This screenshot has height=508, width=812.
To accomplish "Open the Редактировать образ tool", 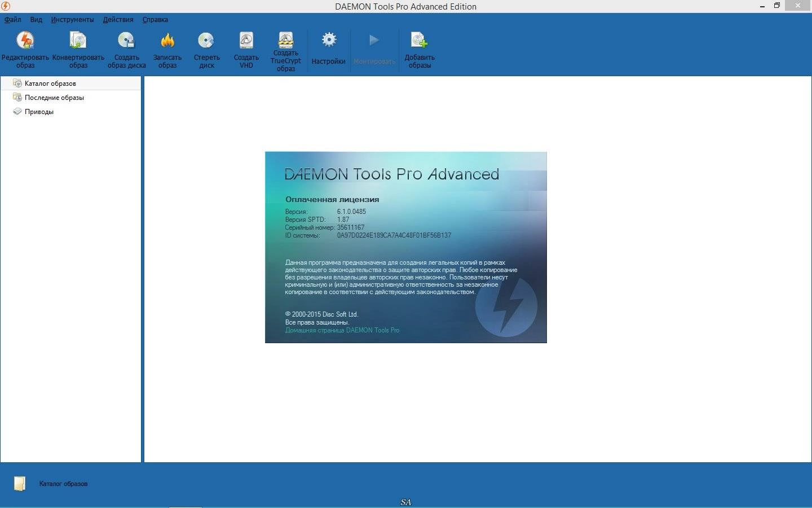I will coord(25,49).
